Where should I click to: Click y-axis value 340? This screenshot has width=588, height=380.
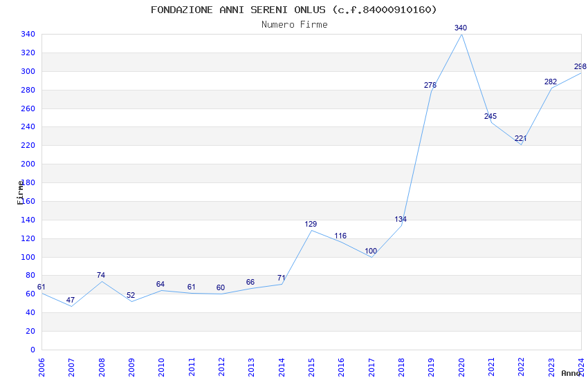[28, 35]
